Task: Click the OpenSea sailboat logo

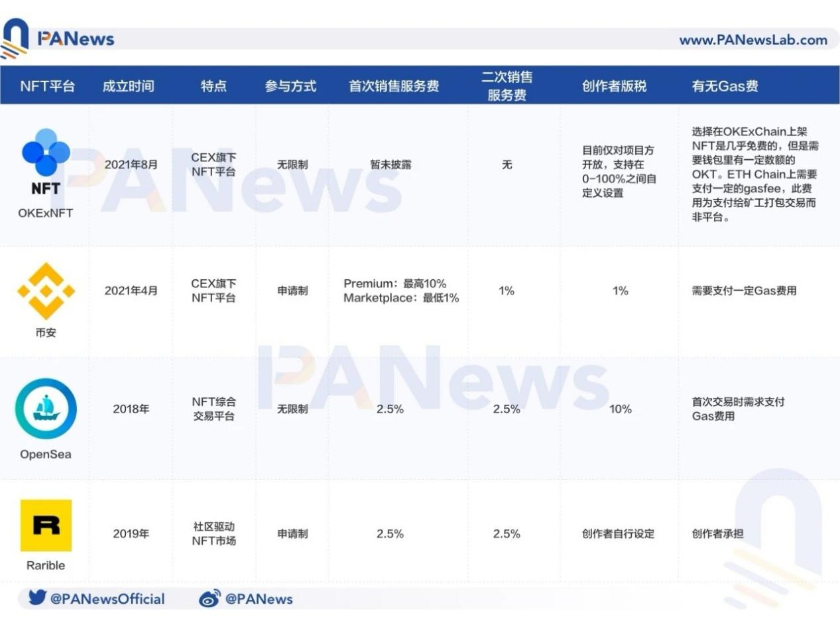Action: pyautogui.click(x=45, y=408)
